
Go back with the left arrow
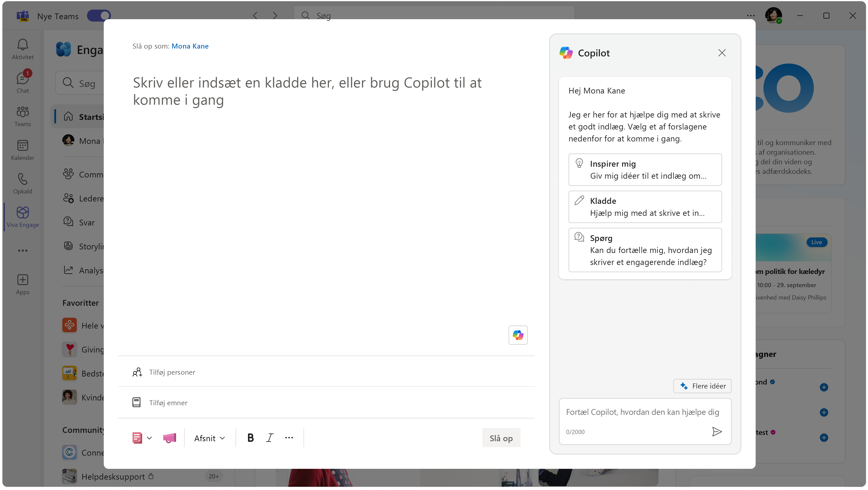point(255,16)
